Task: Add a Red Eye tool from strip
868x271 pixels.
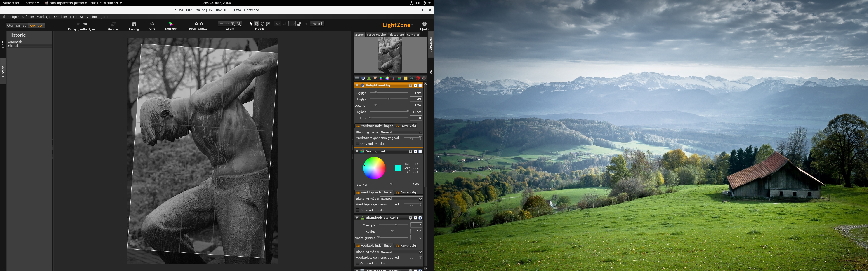Action: (x=424, y=78)
